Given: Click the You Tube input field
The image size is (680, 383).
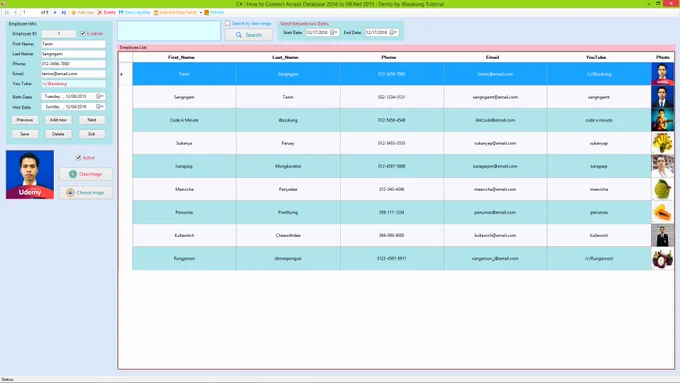Looking at the screenshot, I should (73, 84).
